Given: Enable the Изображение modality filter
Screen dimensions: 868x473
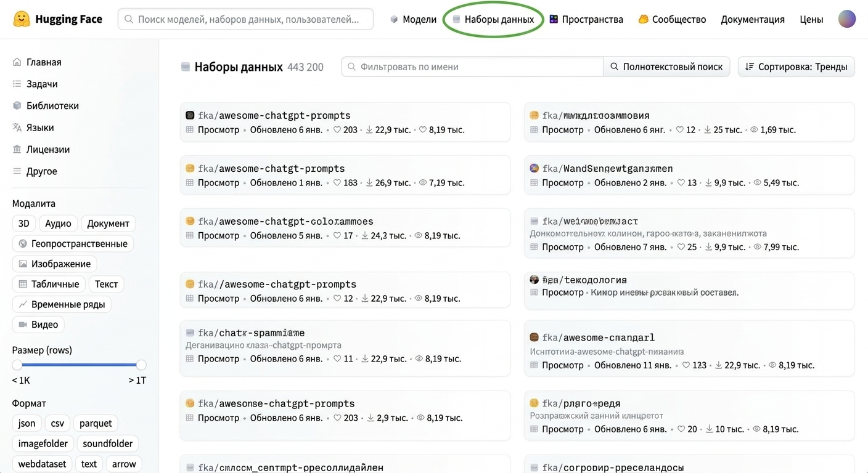Looking at the screenshot, I should 54,264.
